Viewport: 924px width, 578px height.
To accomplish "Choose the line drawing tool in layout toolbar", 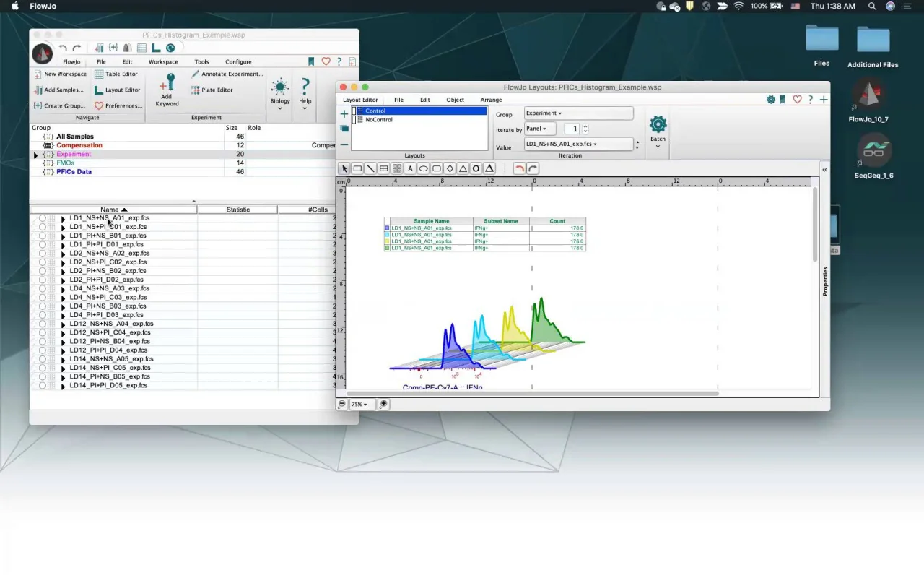I will [370, 168].
